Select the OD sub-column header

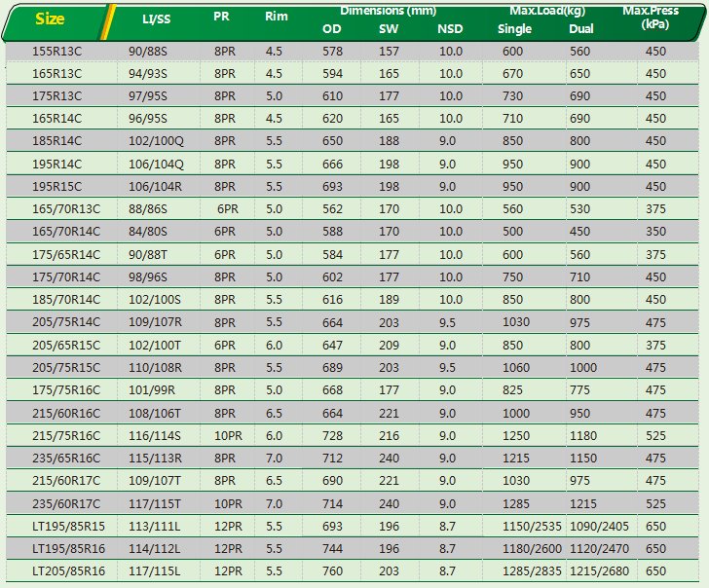331,29
